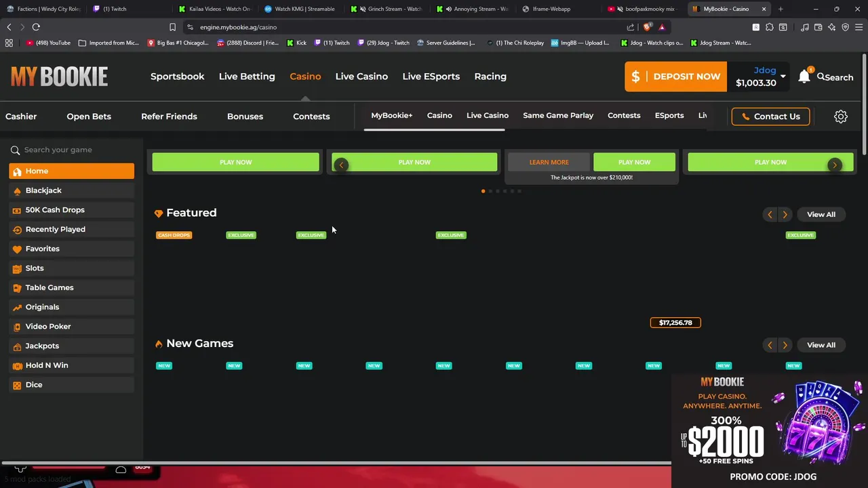Open the bookmarks bar apps grid icon
The image size is (868, 488).
pos(9,43)
